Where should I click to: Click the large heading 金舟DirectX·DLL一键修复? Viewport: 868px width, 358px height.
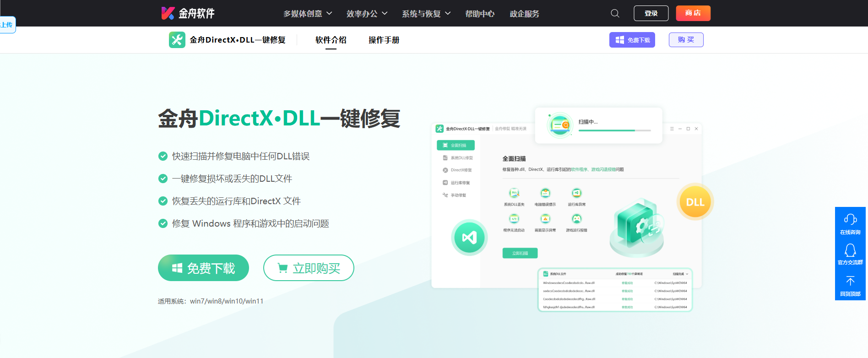[x=279, y=119]
